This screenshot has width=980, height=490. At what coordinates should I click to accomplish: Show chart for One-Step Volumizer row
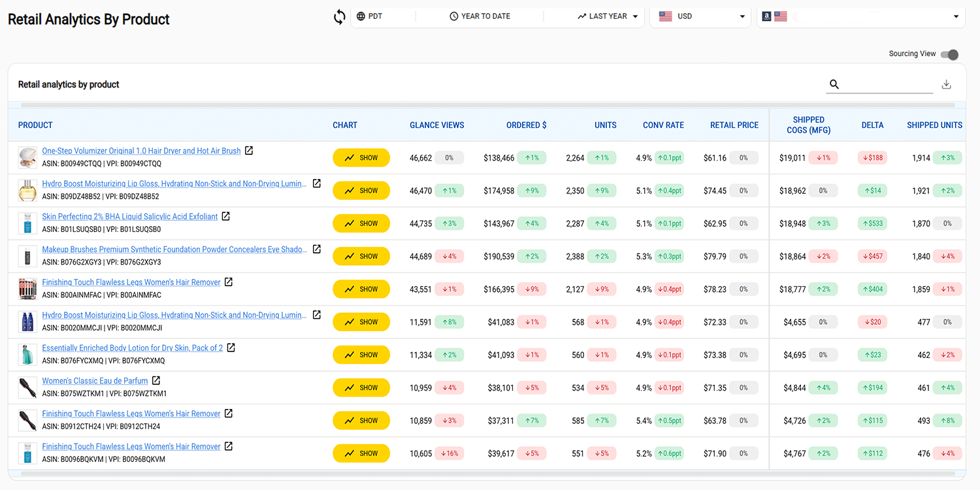(x=361, y=158)
